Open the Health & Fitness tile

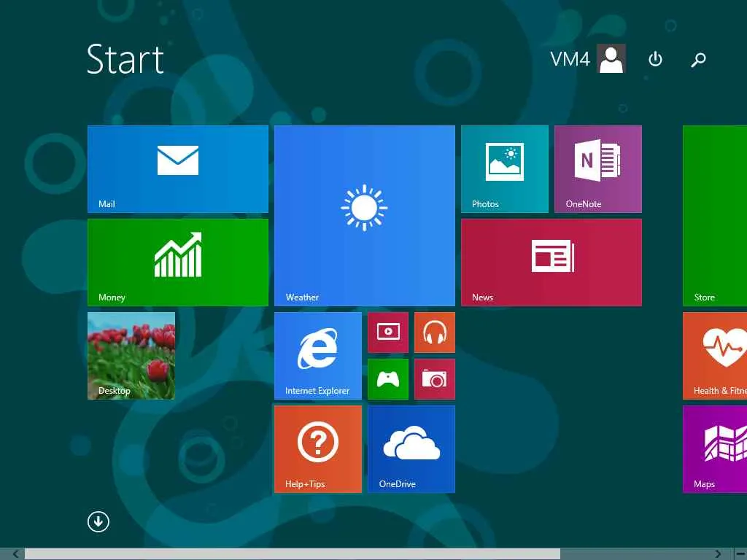(715, 356)
